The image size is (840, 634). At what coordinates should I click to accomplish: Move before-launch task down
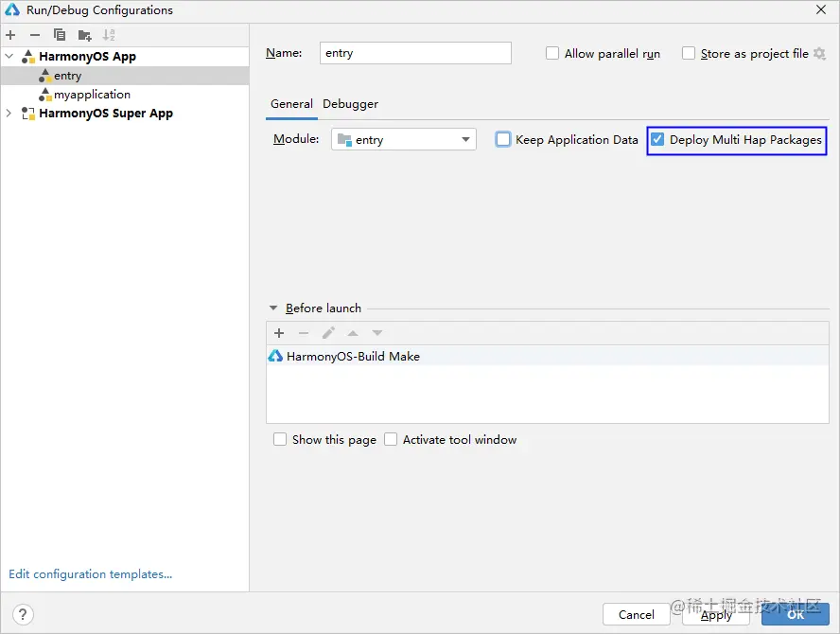click(x=377, y=333)
